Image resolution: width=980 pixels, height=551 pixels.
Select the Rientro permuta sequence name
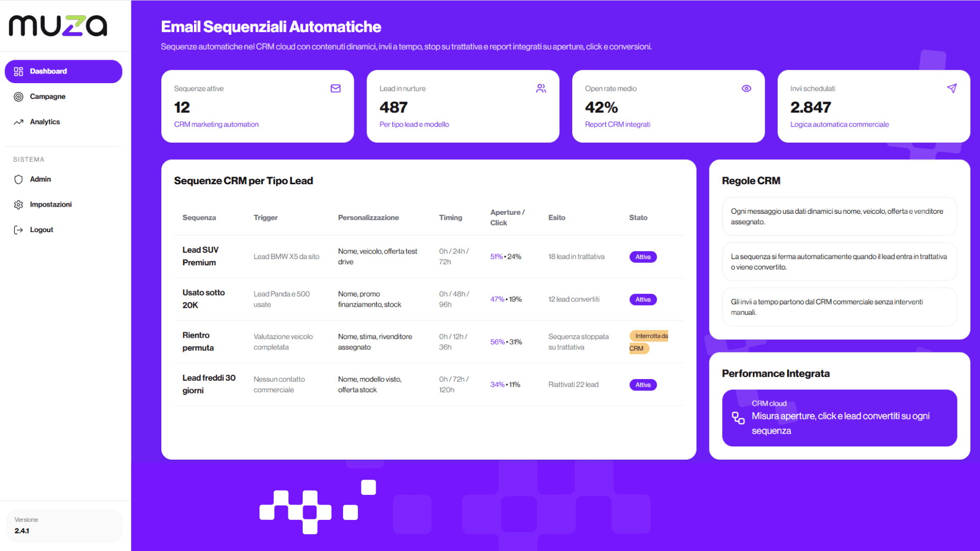[198, 342]
